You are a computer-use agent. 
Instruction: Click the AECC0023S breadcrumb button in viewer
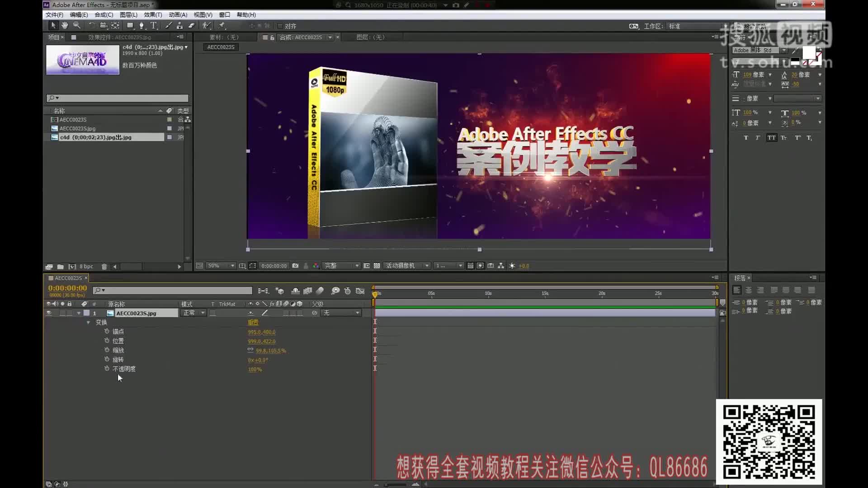[x=221, y=47]
